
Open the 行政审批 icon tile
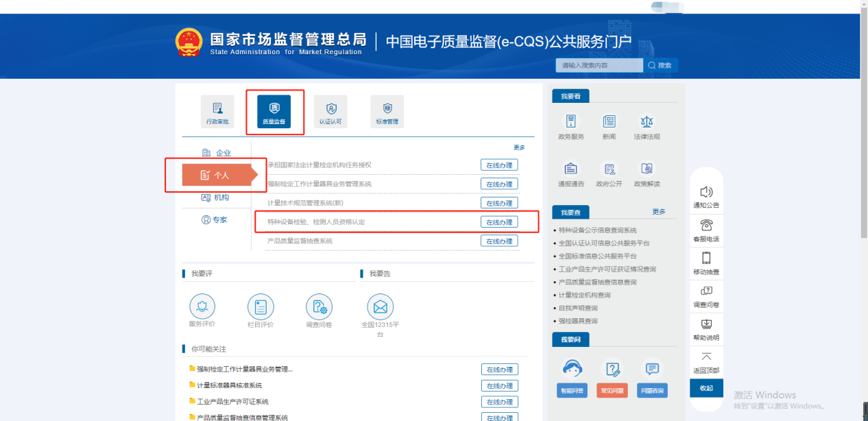pyautogui.click(x=217, y=112)
